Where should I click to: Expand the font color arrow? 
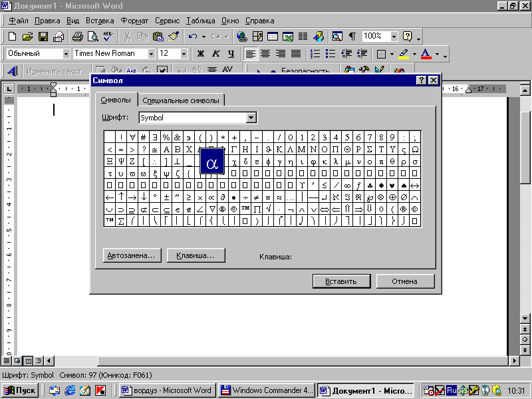click(437, 54)
